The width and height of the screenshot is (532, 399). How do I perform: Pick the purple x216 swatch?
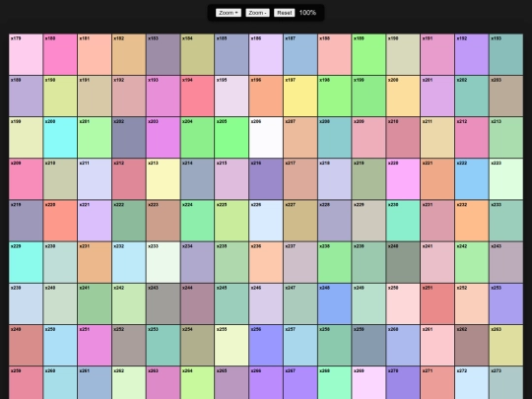[266, 179]
